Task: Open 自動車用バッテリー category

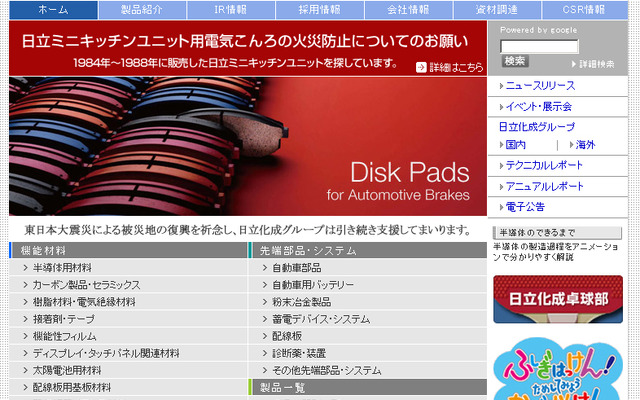Action: 313,285
